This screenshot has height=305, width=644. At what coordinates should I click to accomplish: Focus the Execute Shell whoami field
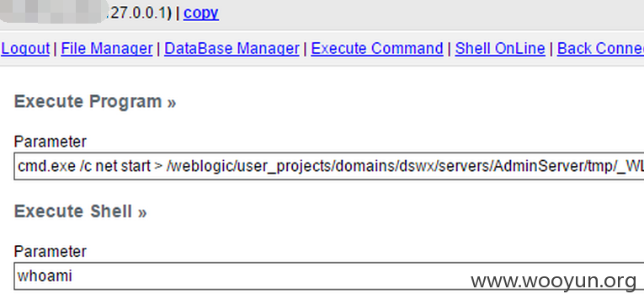pos(329,276)
